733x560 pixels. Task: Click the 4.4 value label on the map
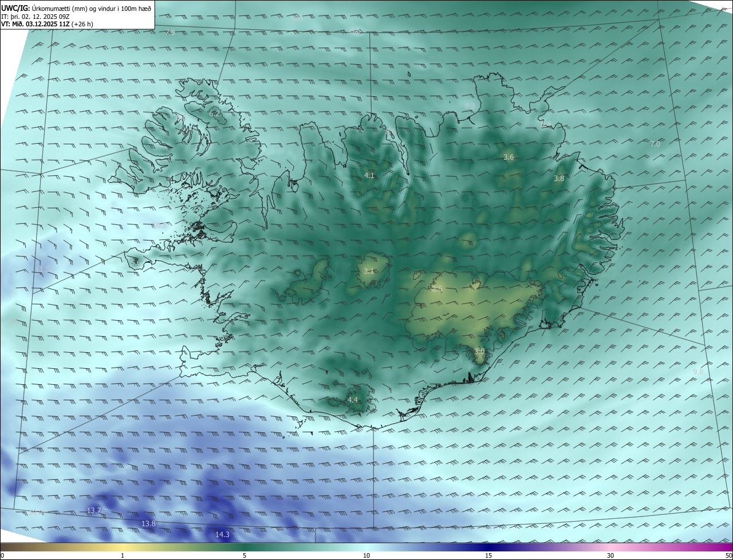pyautogui.click(x=353, y=400)
